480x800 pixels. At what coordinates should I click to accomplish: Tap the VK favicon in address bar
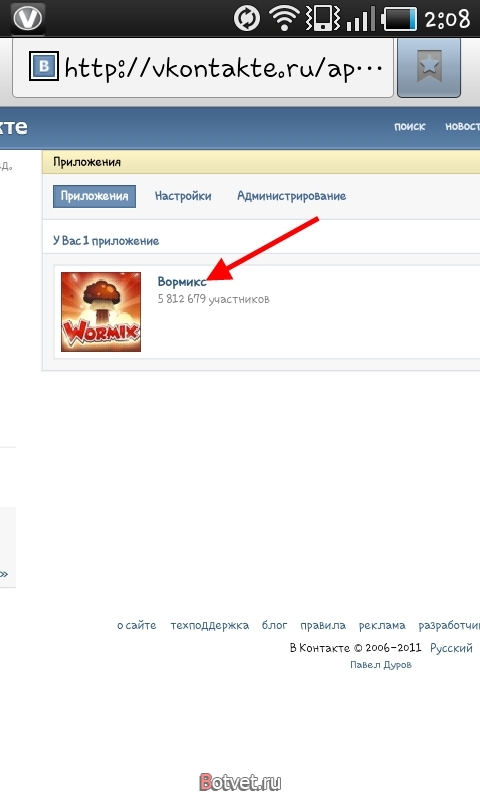click(43, 66)
